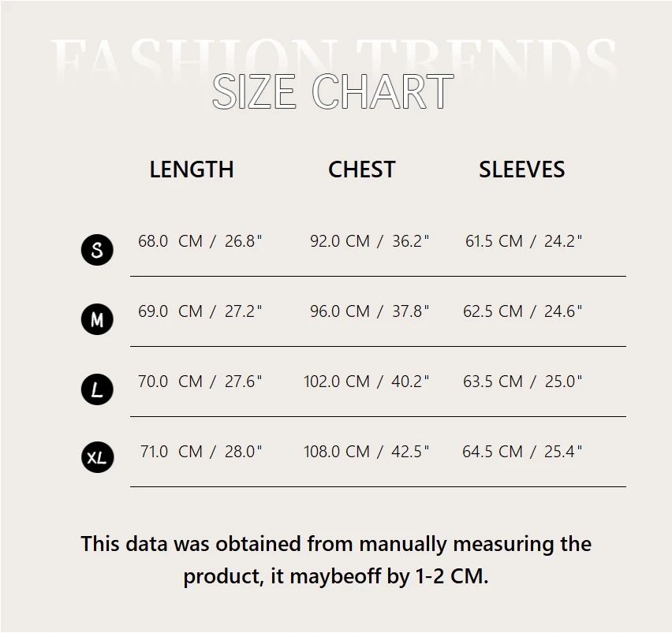The height and width of the screenshot is (633, 672).
Task: Click the manual measuring disclaimer text
Action: 336,560
